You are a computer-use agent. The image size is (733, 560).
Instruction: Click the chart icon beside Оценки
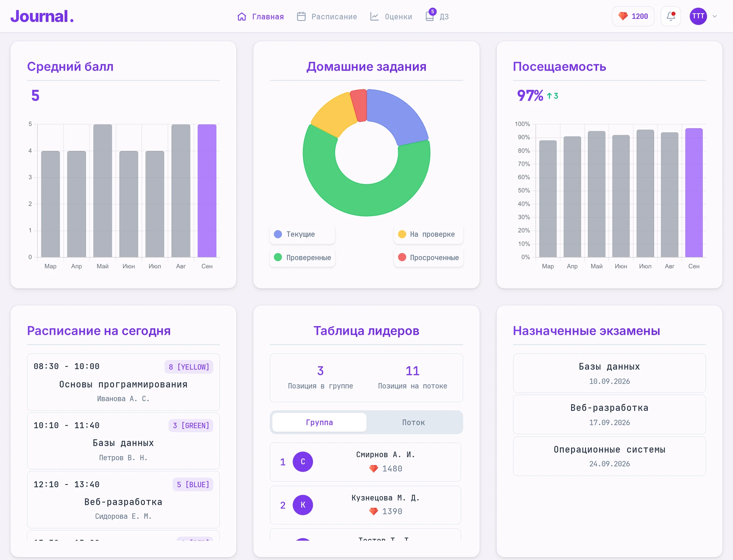click(375, 16)
